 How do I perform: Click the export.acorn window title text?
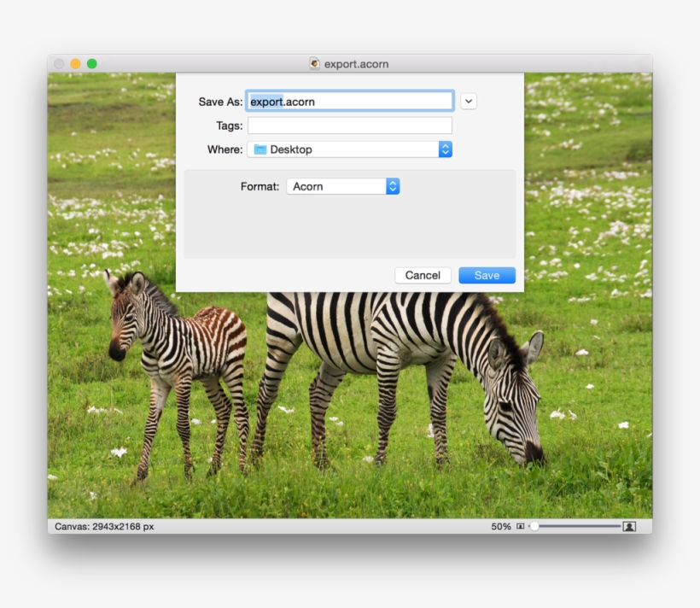click(356, 64)
